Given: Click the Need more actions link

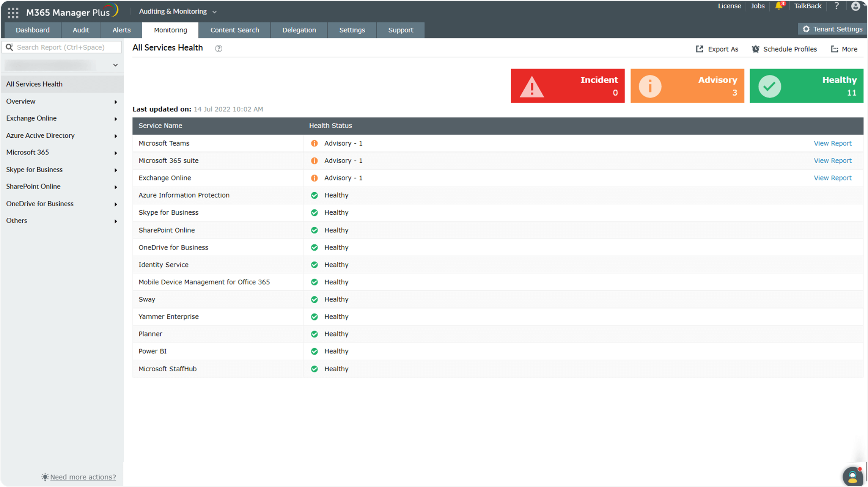Looking at the screenshot, I should (83, 477).
